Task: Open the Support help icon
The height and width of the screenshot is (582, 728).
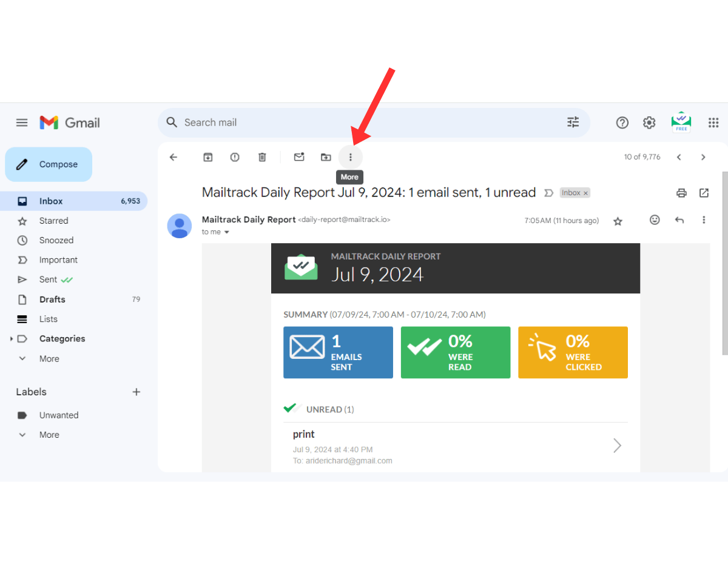Action: point(622,122)
